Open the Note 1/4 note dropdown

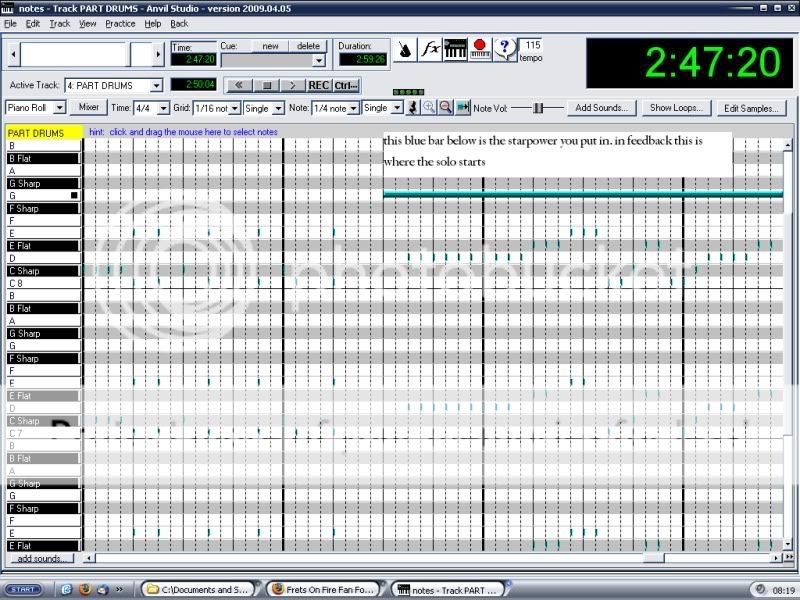[353, 108]
